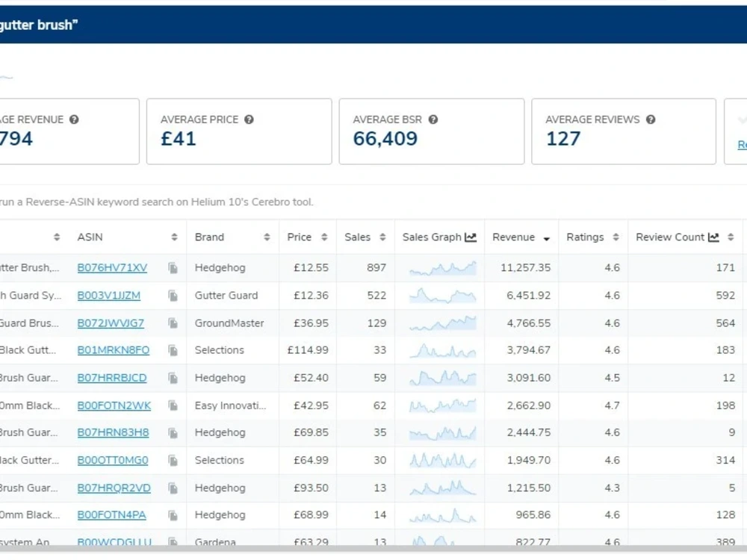
Task: Click the Average Reviews 127 card
Action: 624,131
